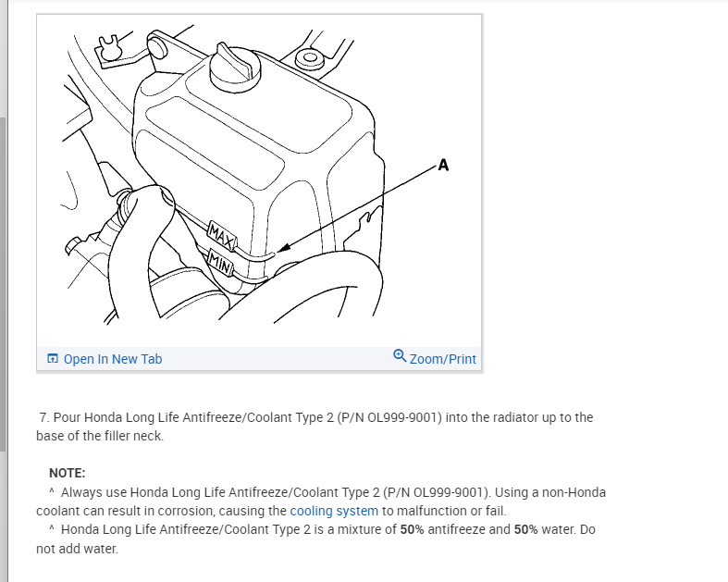Click the vertical scrollbar thumb on left edge
The height and width of the screenshot is (582, 728).
coord(4,283)
